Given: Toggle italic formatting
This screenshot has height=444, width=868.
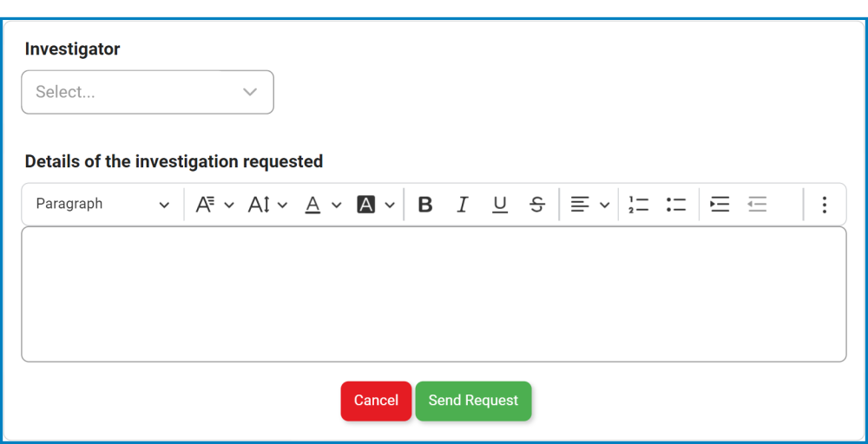Looking at the screenshot, I should [463, 205].
